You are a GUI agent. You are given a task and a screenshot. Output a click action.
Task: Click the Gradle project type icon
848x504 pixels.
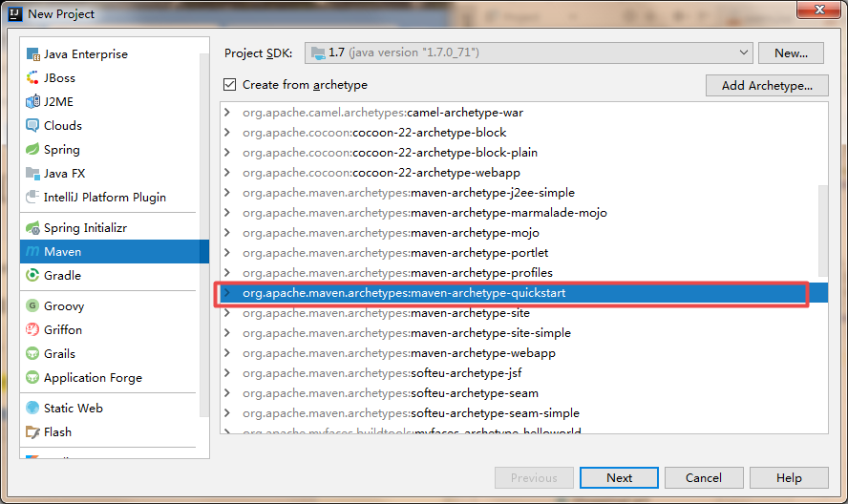[33, 275]
